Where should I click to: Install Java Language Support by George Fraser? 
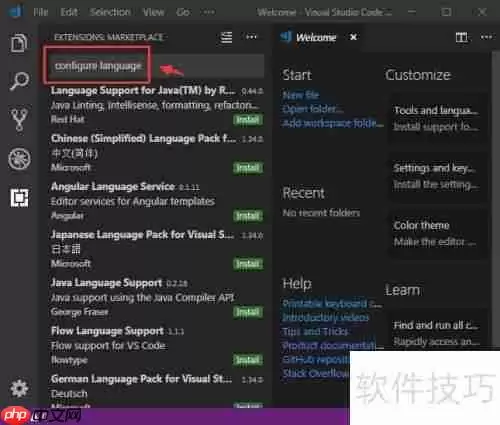coord(248,312)
